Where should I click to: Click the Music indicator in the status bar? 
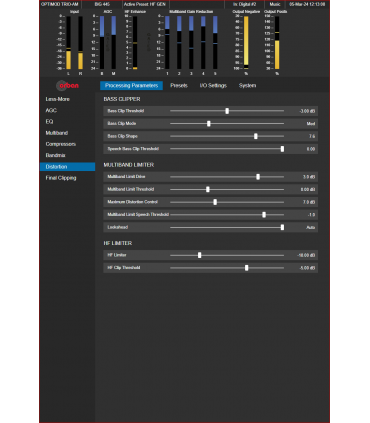point(275,4)
